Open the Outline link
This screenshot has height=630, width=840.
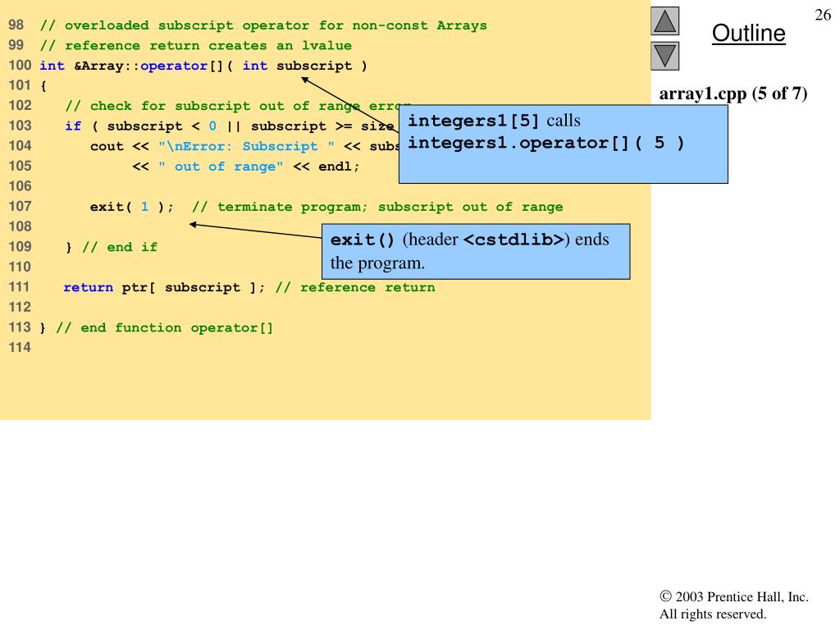tap(748, 33)
